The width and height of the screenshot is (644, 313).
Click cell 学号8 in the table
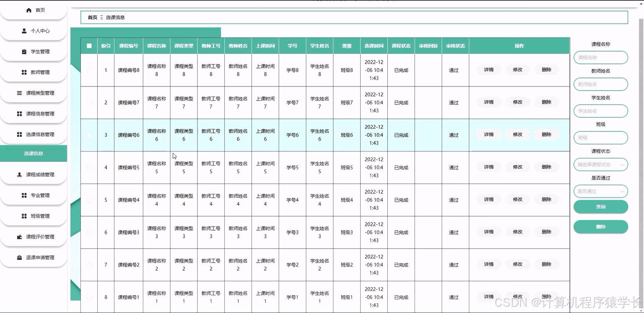point(292,70)
